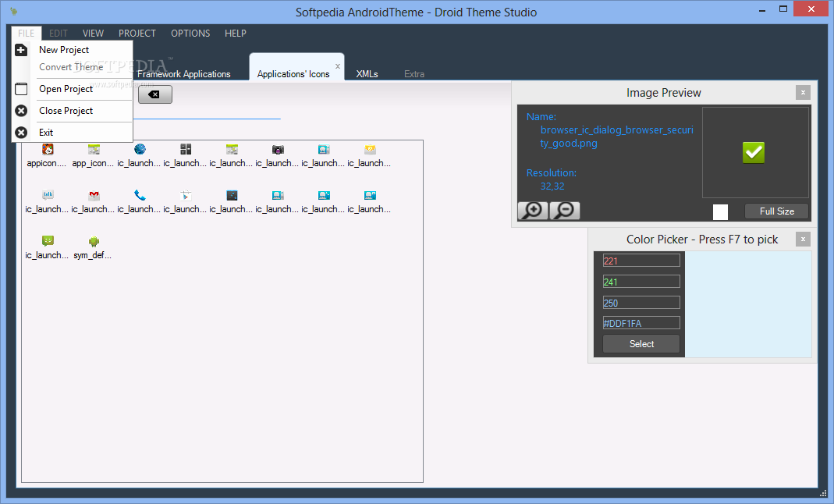
Task: Click the Full Size button
Action: 776,211
